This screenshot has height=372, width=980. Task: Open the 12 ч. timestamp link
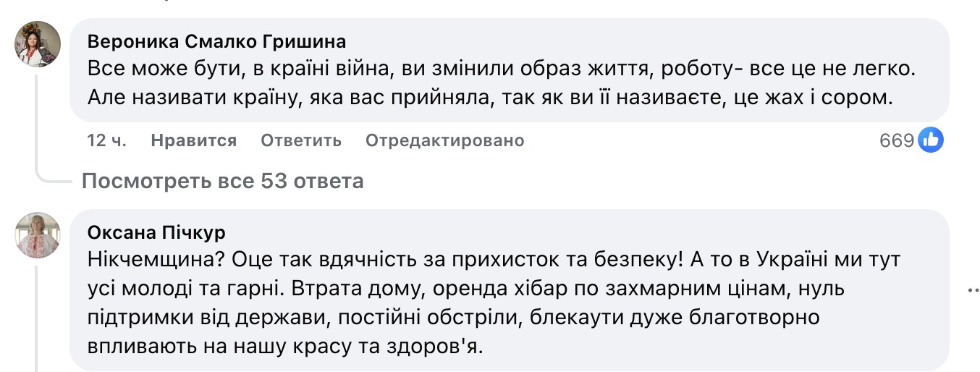pyautogui.click(x=106, y=140)
